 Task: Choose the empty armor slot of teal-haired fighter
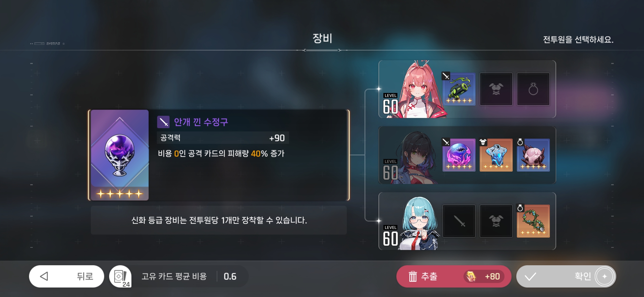coord(496,221)
